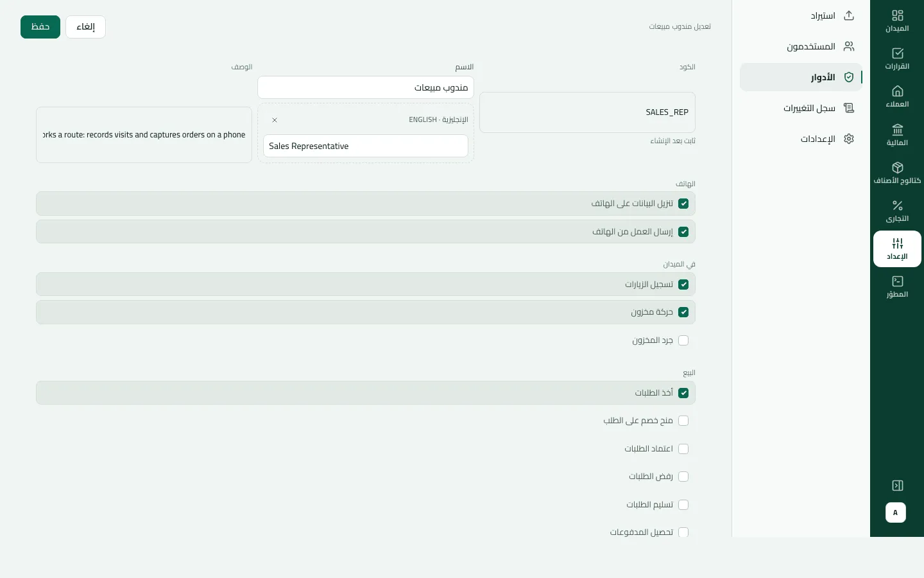Click the في الميدان group heading
This screenshot has height=578, width=924.
pyautogui.click(x=679, y=264)
